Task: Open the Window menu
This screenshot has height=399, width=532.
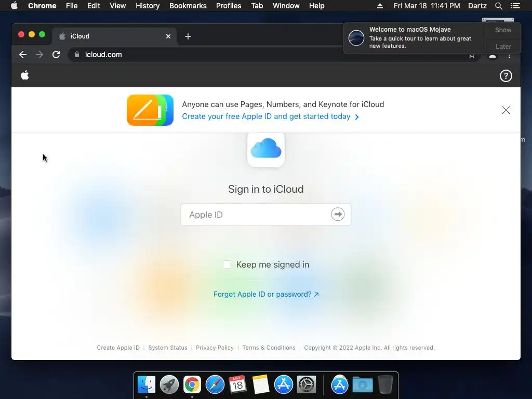Action: [x=286, y=6]
